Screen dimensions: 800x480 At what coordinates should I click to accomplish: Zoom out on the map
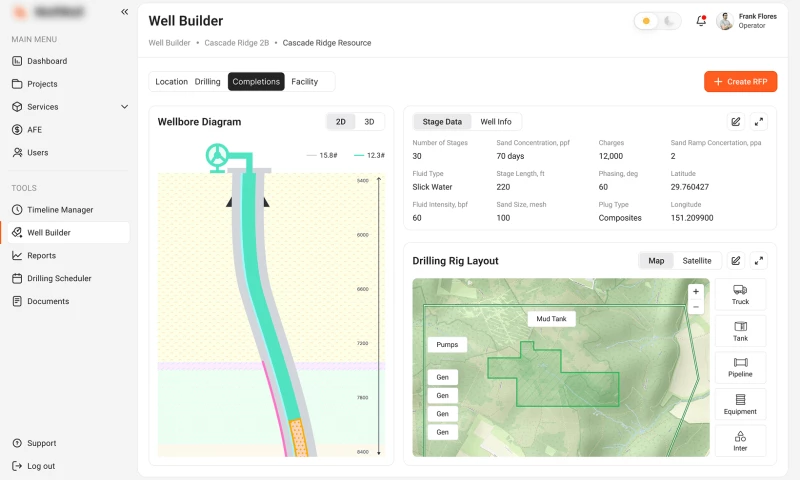[x=696, y=307]
